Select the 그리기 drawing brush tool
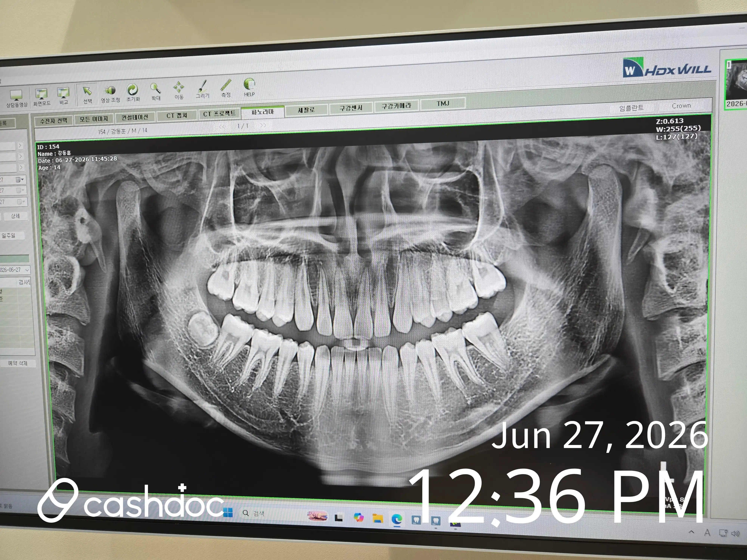The width and height of the screenshot is (747, 560). [202, 89]
